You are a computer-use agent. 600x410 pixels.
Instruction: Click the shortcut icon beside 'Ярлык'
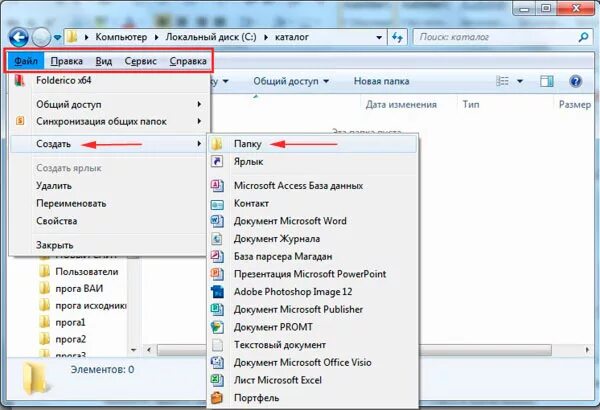(x=217, y=161)
